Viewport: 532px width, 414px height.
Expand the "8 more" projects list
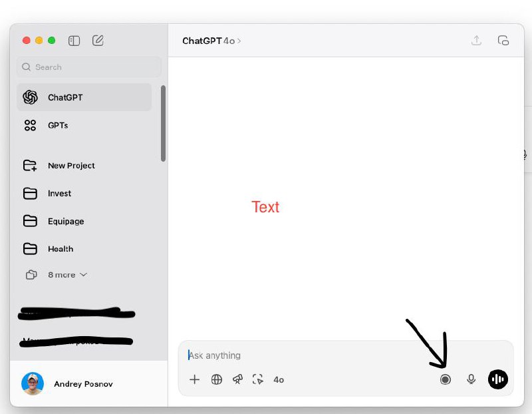[65, 275]
